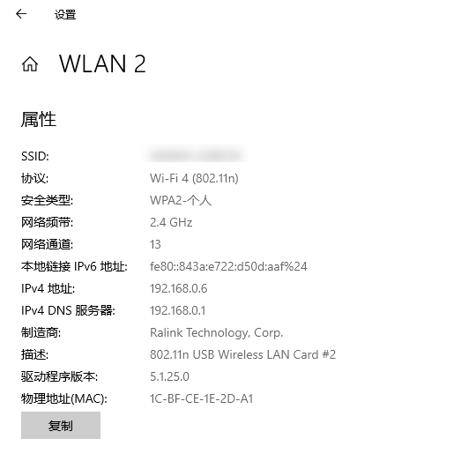Image resolution: width=476 pixels, height=461 pixels.
Task: Click the 复制 copy button
Action: (61, 425)
